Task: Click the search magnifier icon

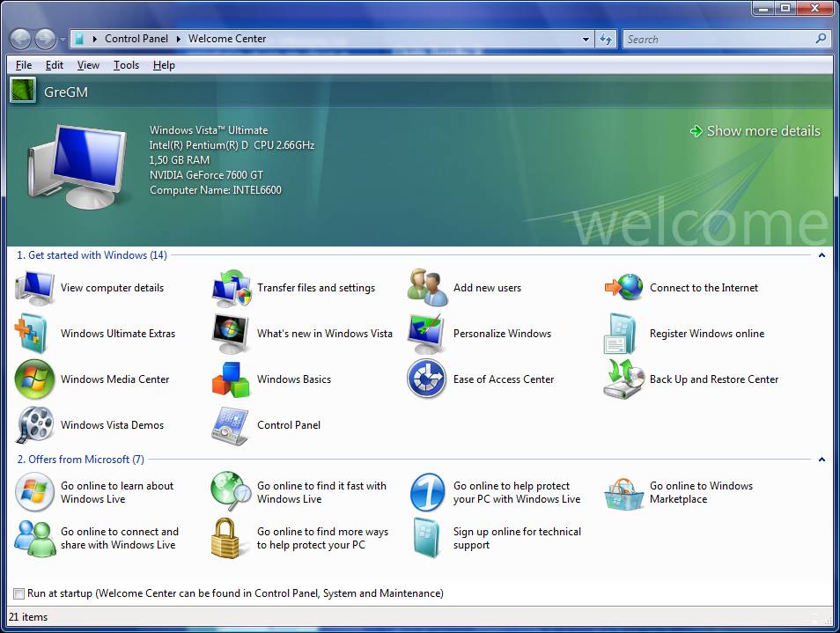Action: click(x=821, y=39)
